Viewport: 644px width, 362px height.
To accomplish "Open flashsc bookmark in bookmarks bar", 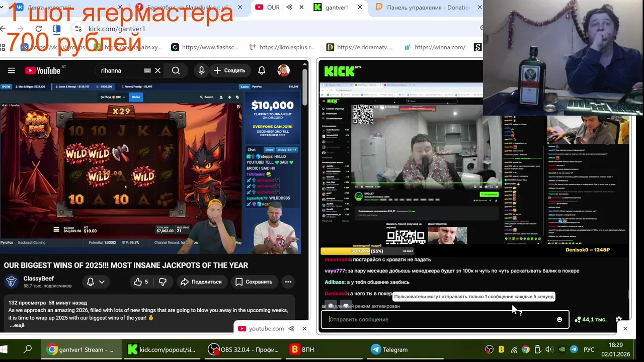I will tap(205, 47).
